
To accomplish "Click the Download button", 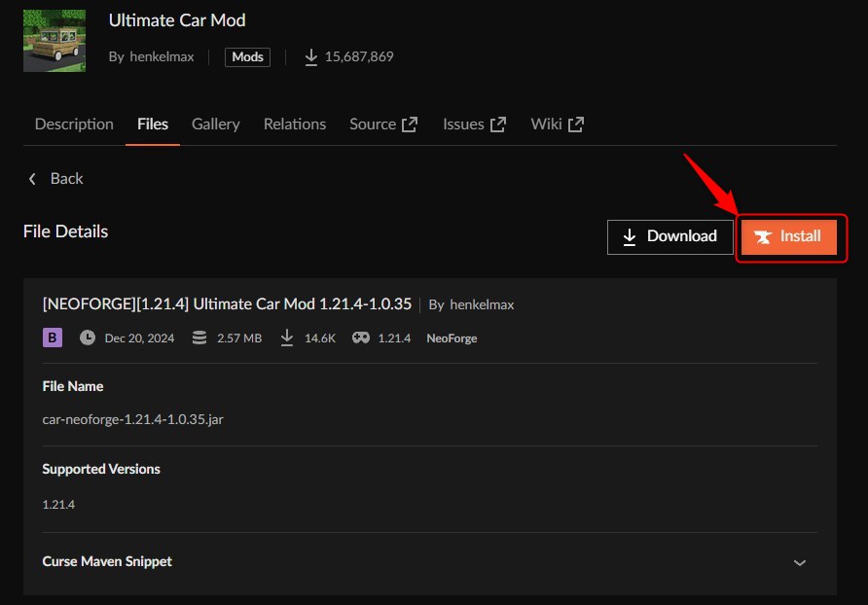I will 669,237.
